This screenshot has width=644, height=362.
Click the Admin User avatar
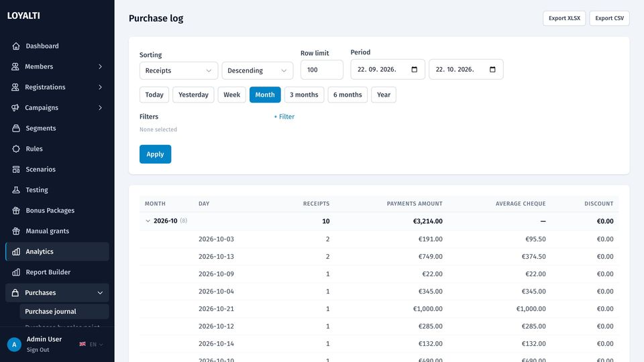[14, 345]
